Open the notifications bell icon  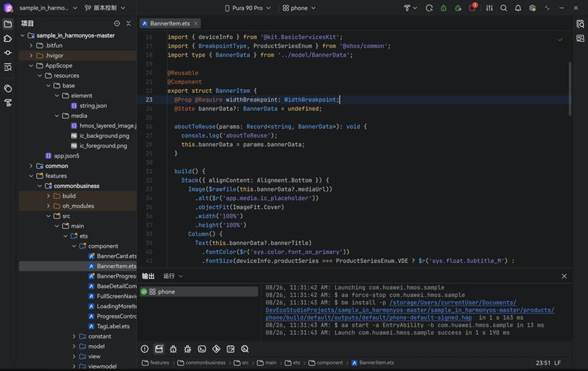click(x=518, y=8)
